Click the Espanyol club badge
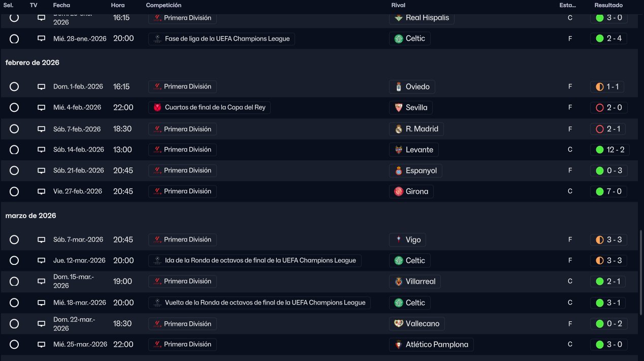The height and width of the screenshot is (361, 644). click(399, 171)
